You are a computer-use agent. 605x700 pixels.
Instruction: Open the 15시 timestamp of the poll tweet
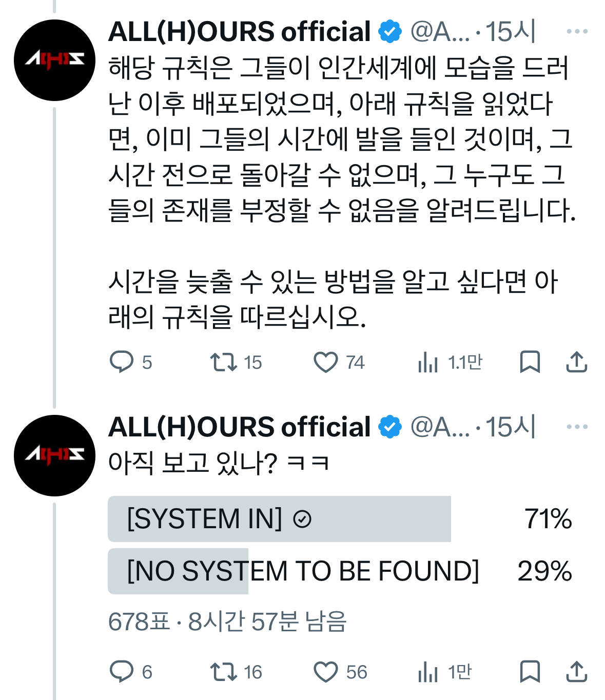[x=510, y=427]
